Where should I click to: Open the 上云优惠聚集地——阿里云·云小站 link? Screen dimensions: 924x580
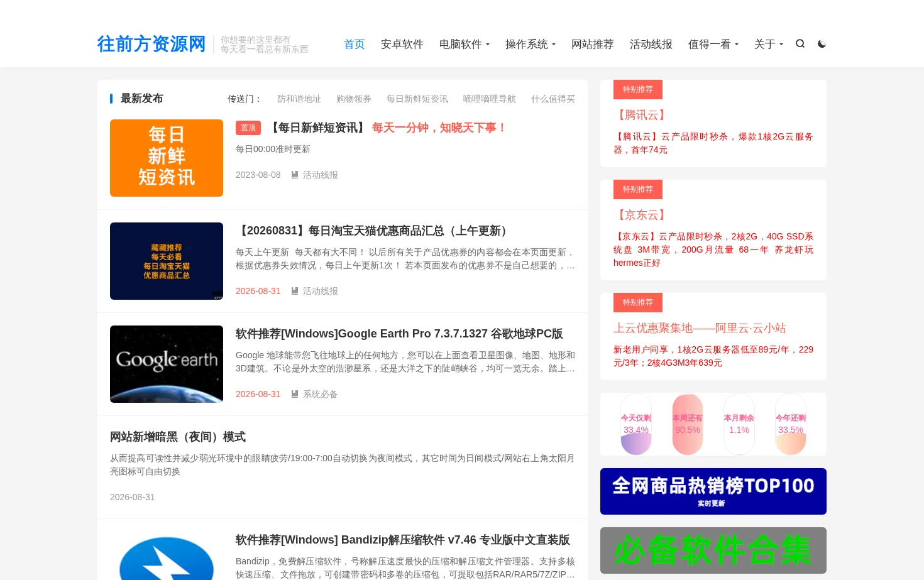(x=700, y=328)
